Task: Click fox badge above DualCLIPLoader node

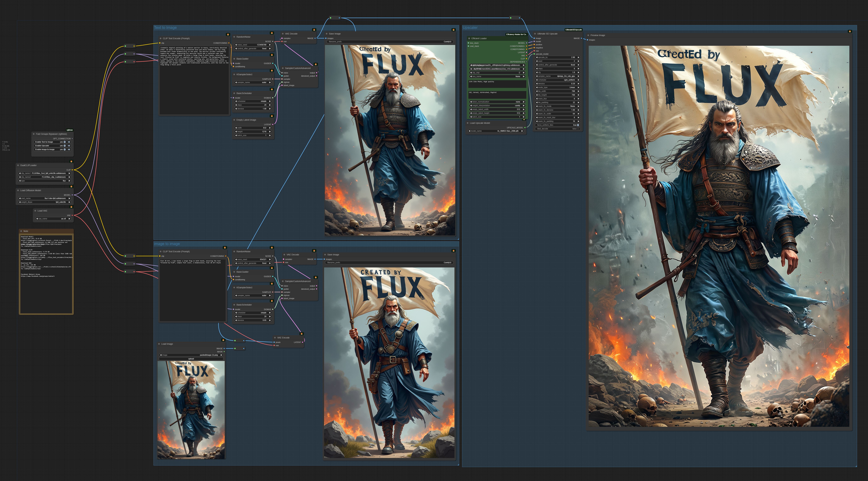Action: tap(71, 162)
